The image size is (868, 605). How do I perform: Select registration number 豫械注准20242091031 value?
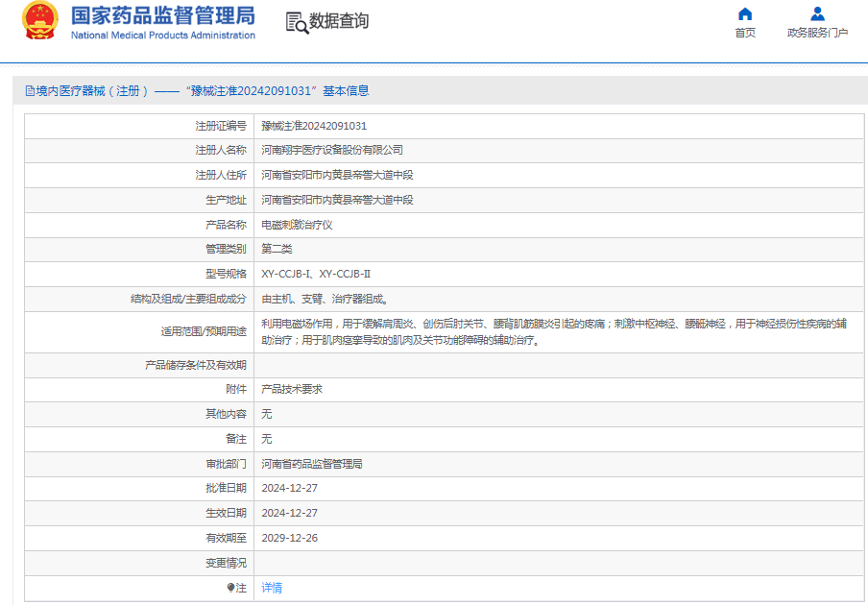point(314,126)
